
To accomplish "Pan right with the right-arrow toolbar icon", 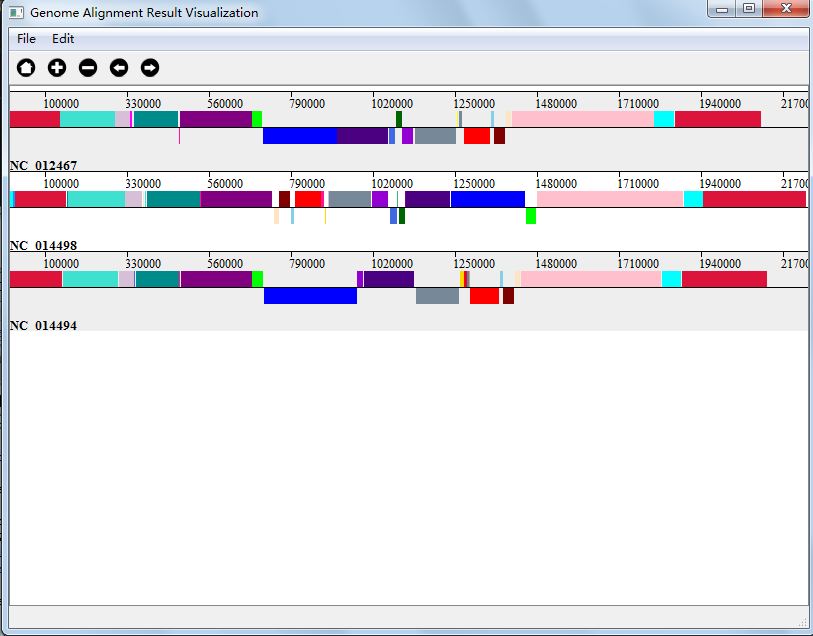I will [x=150, y=67].
